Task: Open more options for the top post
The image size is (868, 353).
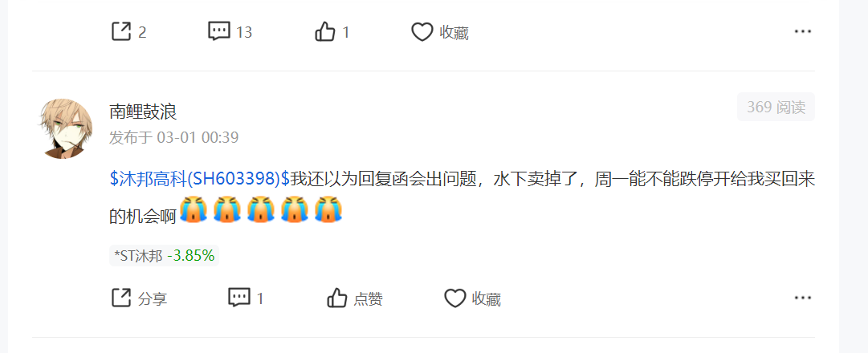Action: [x=803, y=32]
